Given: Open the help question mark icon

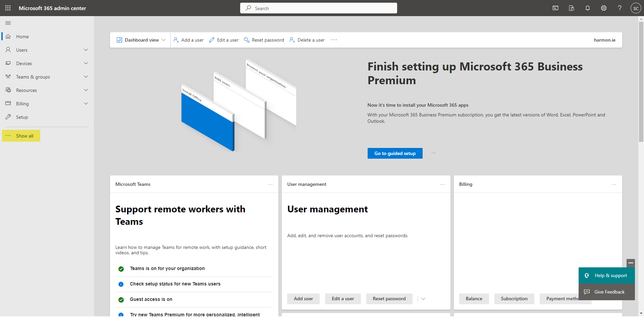Looking at the screenshot, I should pos(620,8).
